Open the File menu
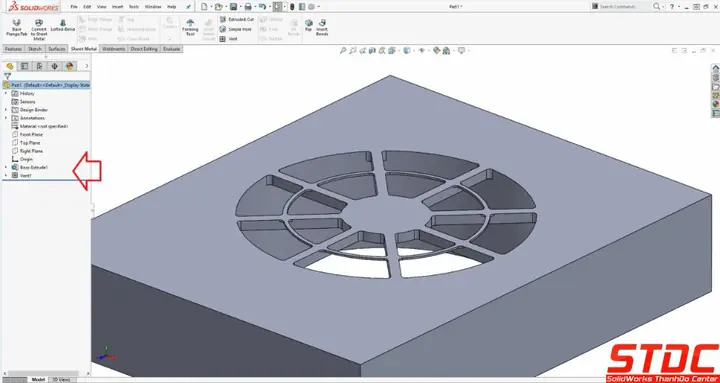 (74, 7)
